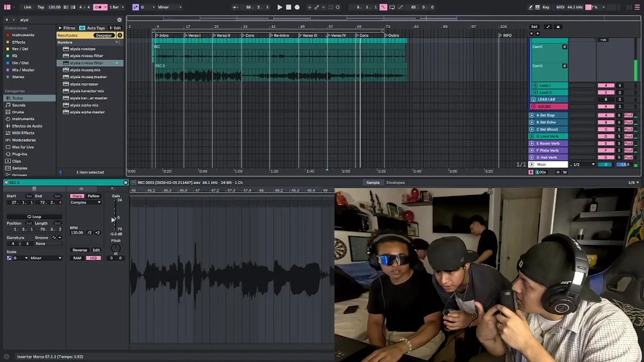
Task: Open the Sounds category
Action: (x=19, y=105)
